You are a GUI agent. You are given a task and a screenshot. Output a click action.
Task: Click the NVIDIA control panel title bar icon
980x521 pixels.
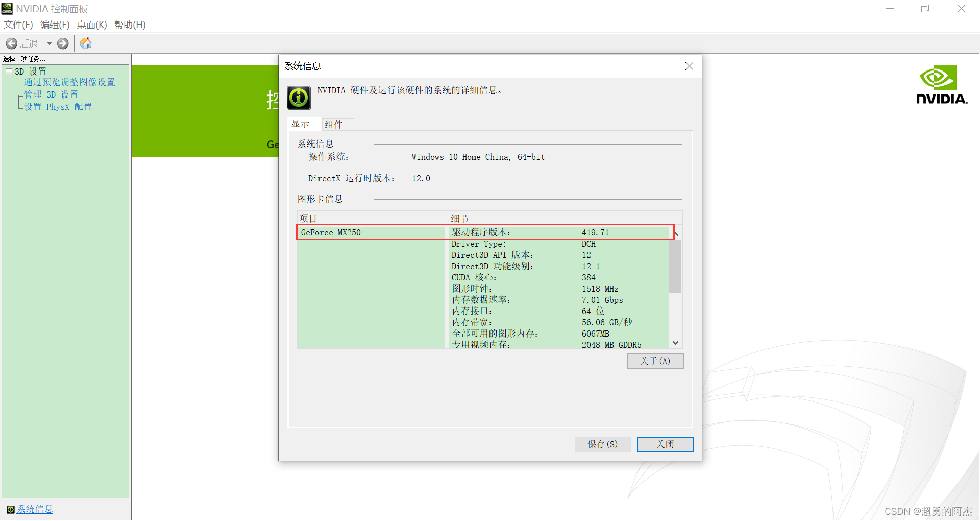click(x=7, y=9)
